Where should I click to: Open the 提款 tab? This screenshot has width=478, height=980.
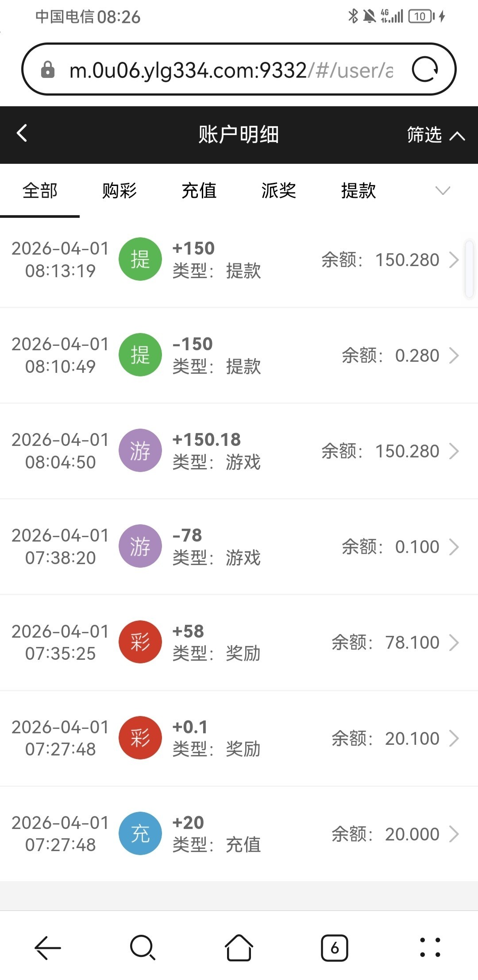[x=358, y=191]
